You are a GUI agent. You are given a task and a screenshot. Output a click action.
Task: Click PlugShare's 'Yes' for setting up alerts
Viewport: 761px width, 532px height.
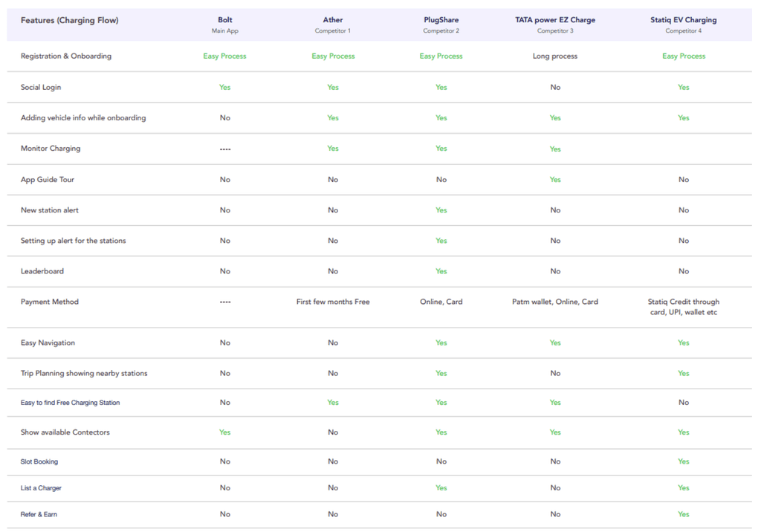coord(441,240)
